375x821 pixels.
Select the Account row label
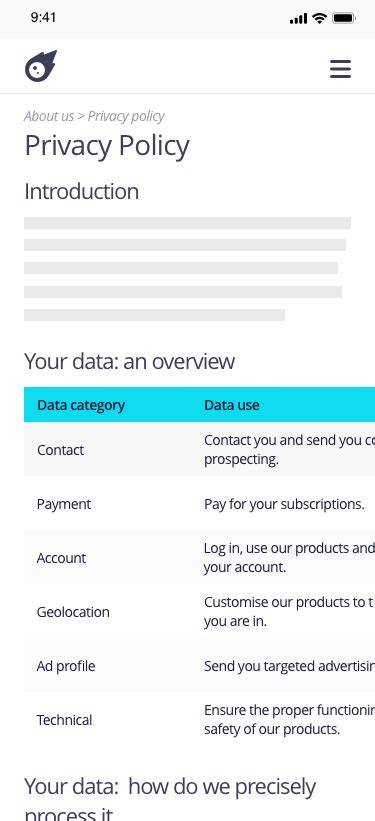point(61,558)
